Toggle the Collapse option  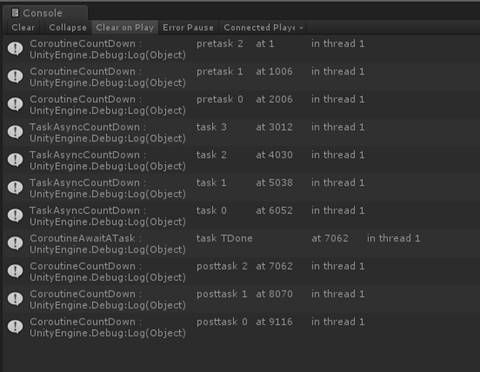(x=68, y=28)
